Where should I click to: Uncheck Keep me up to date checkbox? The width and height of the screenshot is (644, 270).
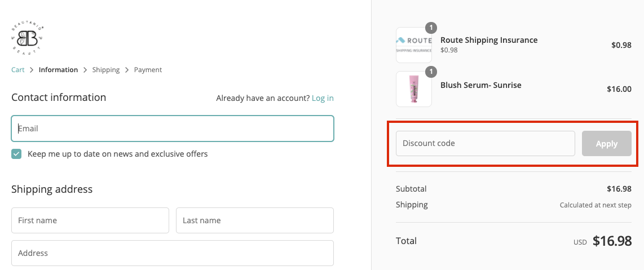coord(16,154)
